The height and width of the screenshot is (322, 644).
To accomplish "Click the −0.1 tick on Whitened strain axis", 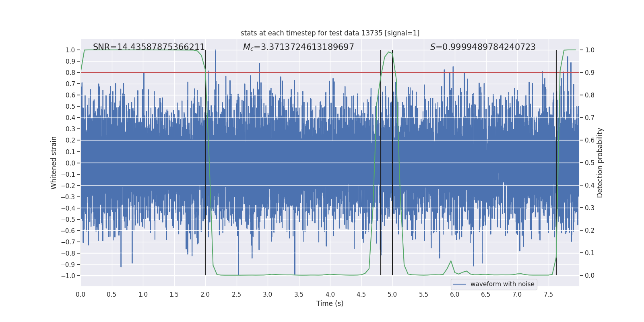I will click(68, 174).
